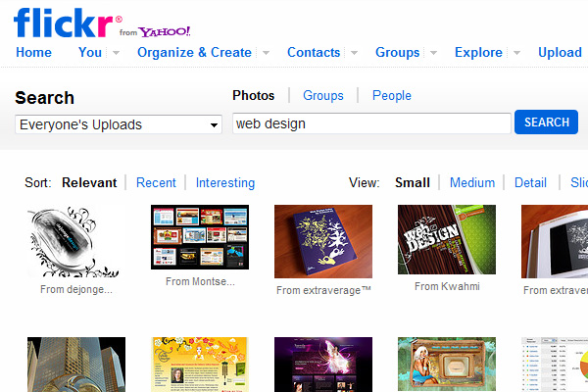Sort results by Relevant

point(89,182)
